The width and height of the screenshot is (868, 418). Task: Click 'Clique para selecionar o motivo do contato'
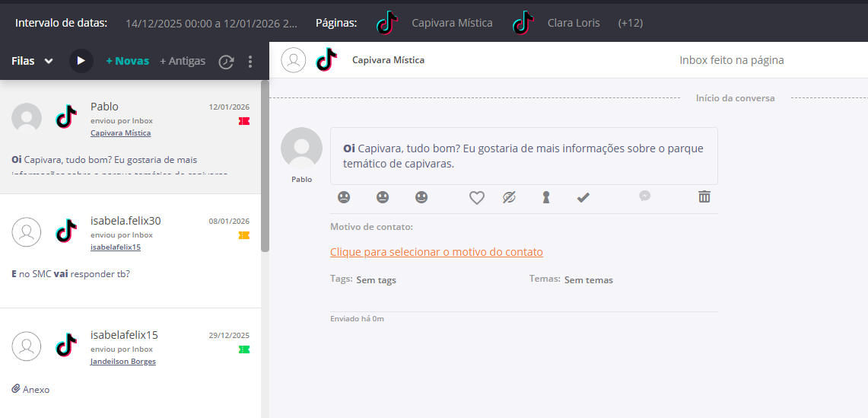436,252
